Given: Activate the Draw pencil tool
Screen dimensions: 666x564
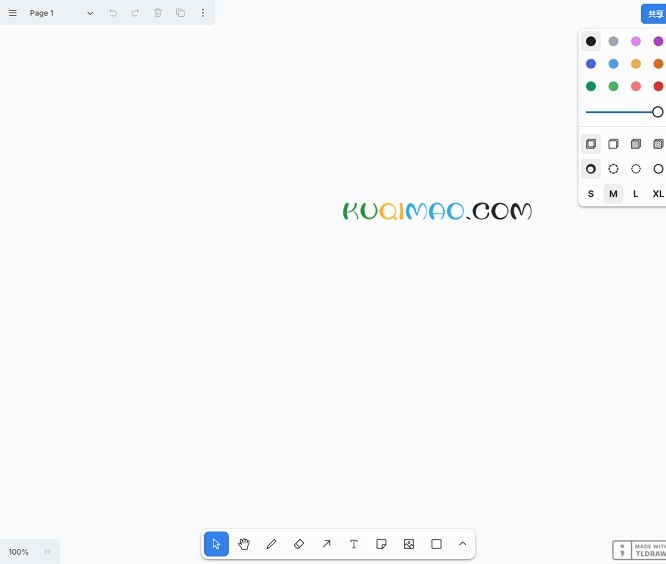Looking at the screenshot, I should tap(271, 544).
